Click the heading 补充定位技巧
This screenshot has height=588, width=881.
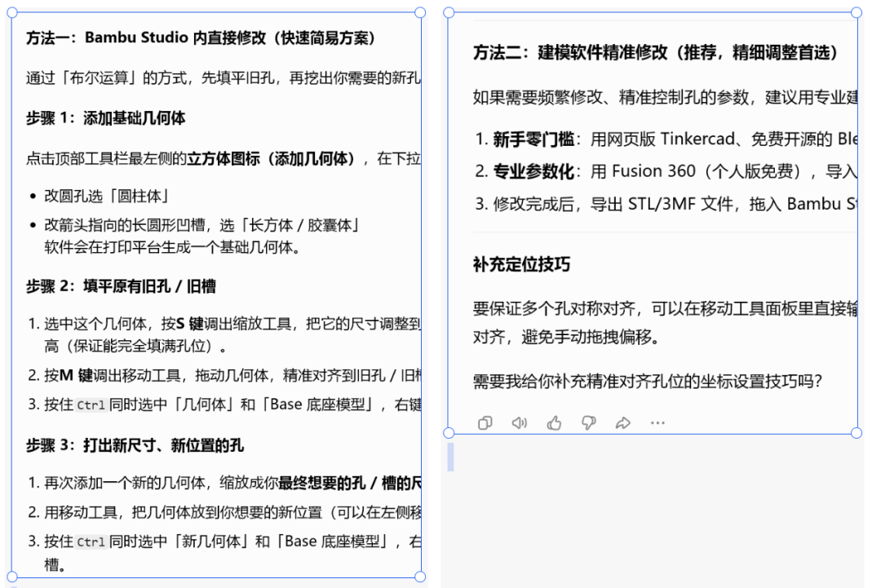click(521, 264)
